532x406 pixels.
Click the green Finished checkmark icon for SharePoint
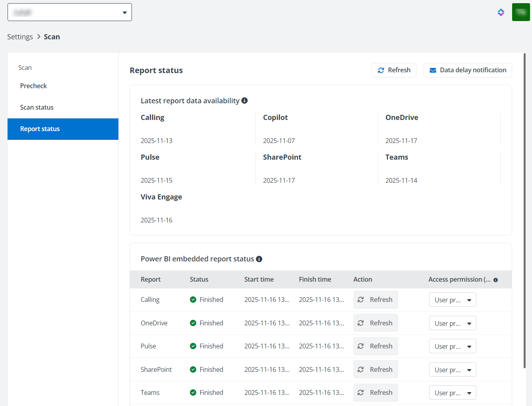point(193,369)
